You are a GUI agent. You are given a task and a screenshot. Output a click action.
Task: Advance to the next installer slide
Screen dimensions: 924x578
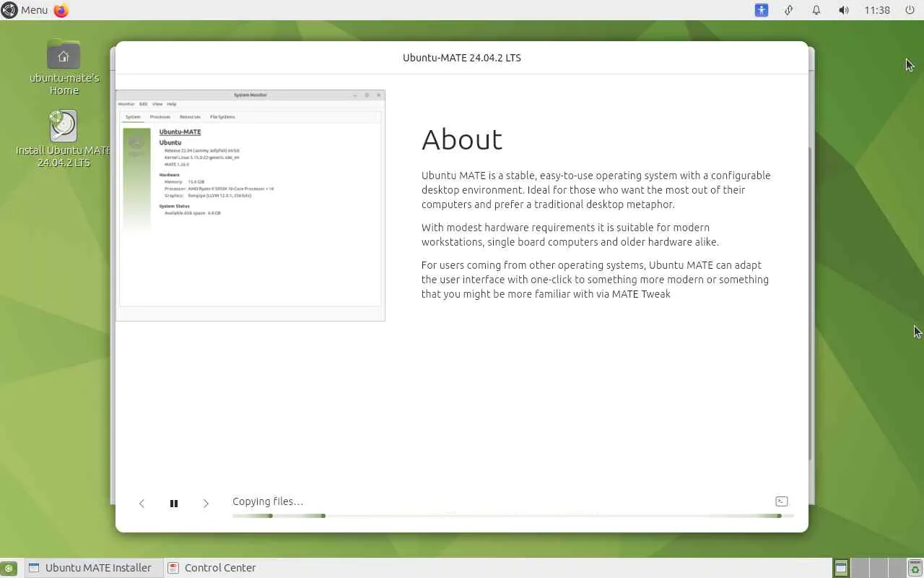point(206,504)
